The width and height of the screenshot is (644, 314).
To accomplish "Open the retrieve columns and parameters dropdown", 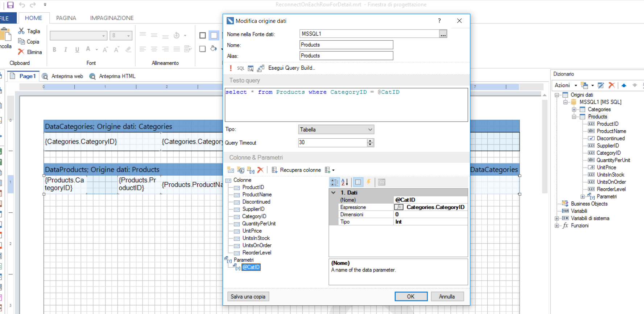I will (330, 170).
